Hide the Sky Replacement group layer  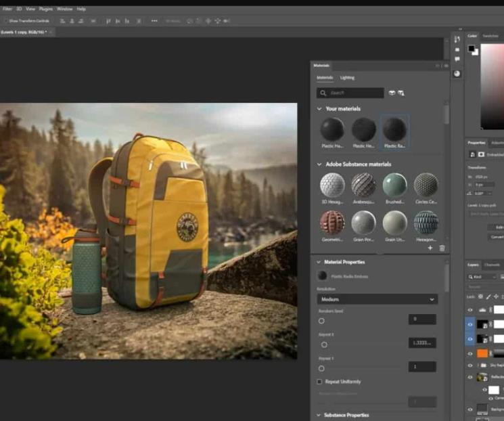(x=470, y=365)
